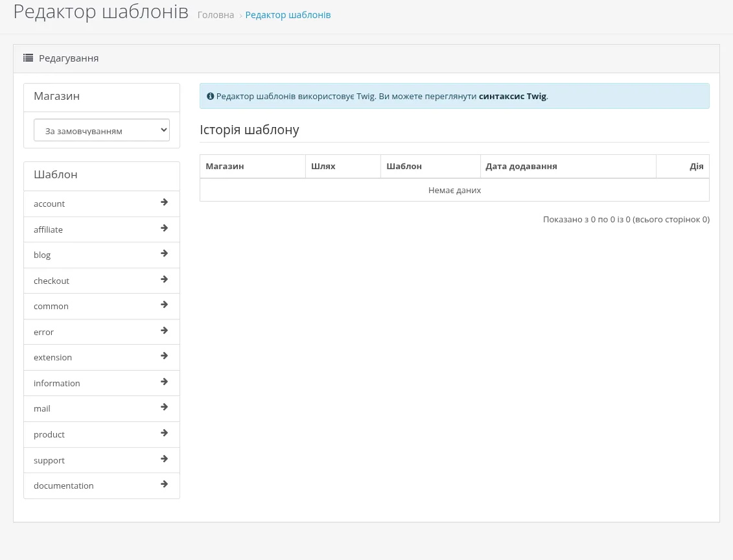Click the arrow icon for checkout
Image resolution: width=733 pixels, height=560 pixels.
(164, 279)
